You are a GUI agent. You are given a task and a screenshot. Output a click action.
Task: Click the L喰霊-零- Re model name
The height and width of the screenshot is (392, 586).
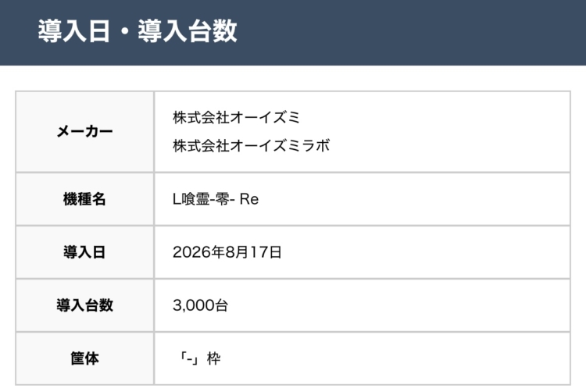216,199
